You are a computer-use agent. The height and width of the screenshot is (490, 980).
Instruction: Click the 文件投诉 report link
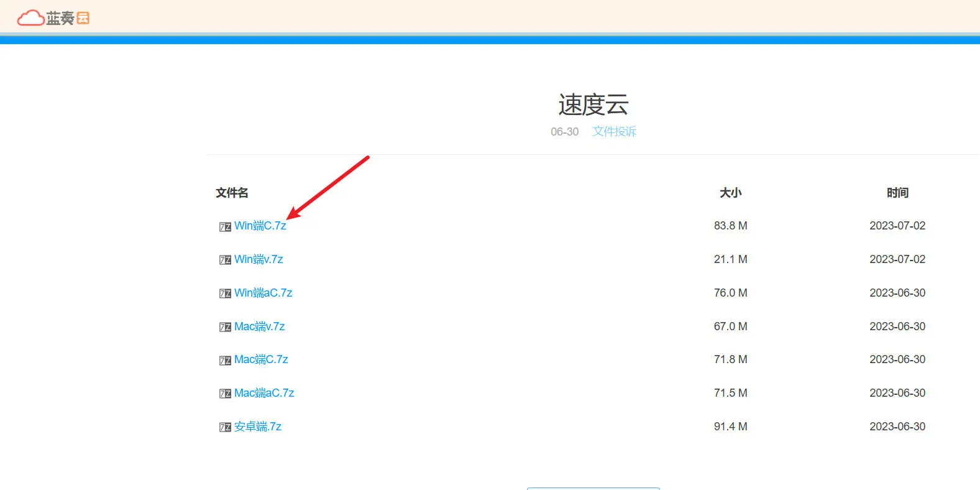pyautogui.click(x=615, y=131)
